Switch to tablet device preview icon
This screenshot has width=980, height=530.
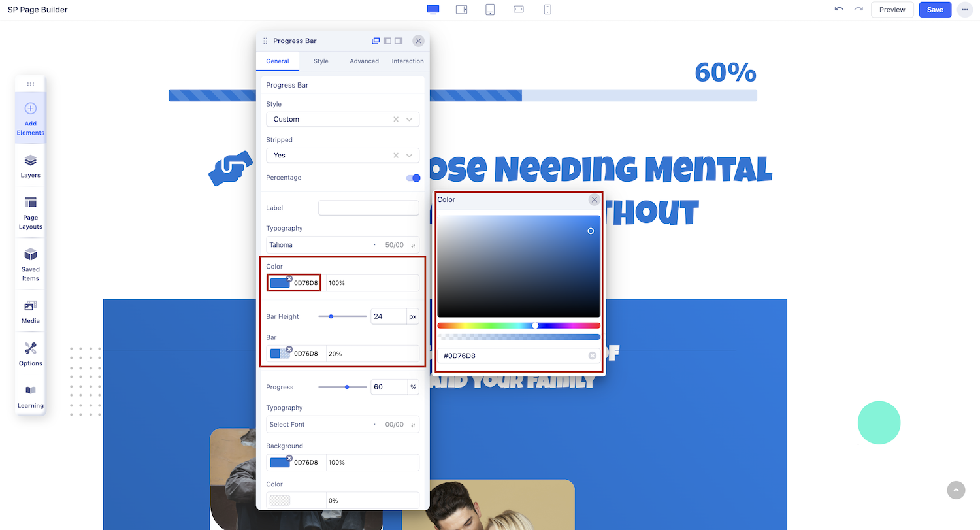click(x=490, y=10)
